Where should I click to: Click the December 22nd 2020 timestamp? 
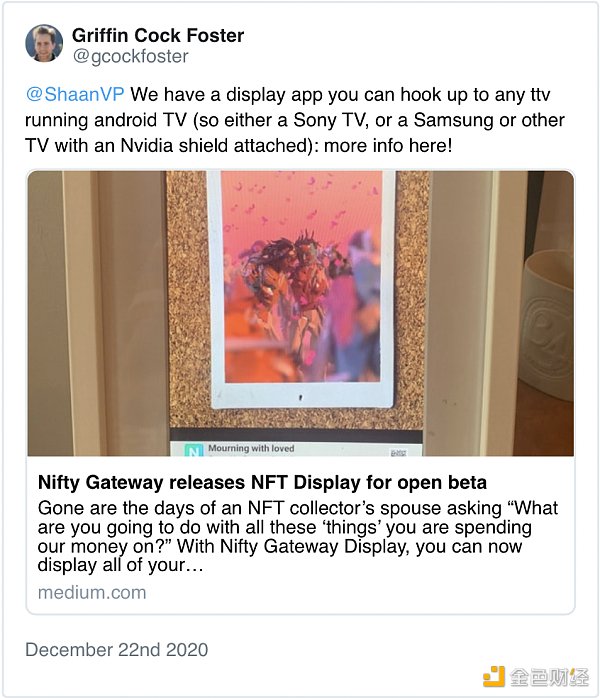pyautogui.click(x=117, y=650)
